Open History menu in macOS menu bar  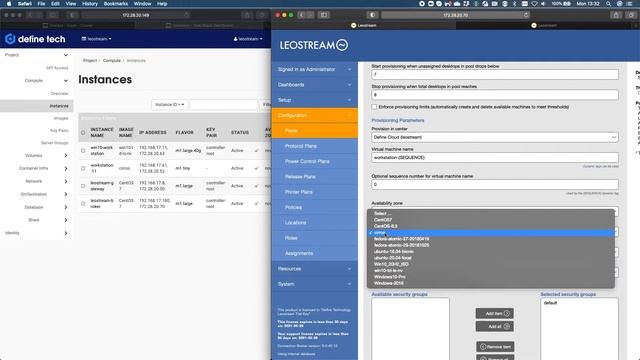tap(90, 4)
